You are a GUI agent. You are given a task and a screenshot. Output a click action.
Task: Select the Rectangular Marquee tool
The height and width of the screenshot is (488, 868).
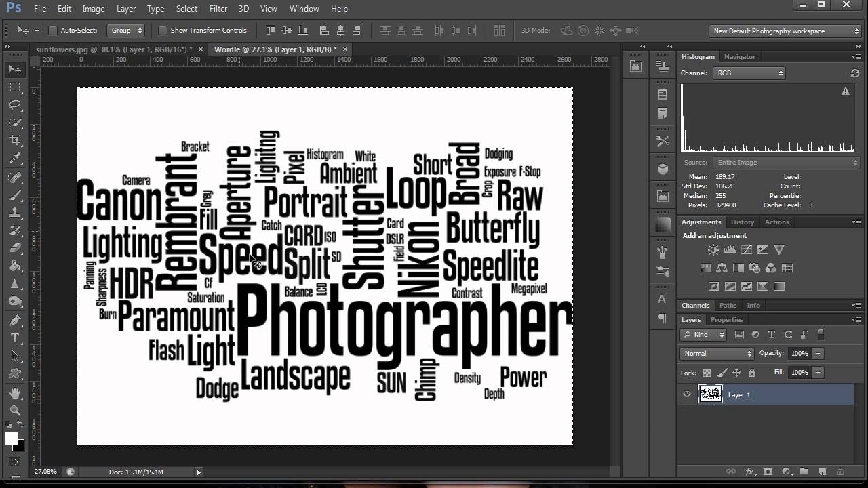click(15, 87)
